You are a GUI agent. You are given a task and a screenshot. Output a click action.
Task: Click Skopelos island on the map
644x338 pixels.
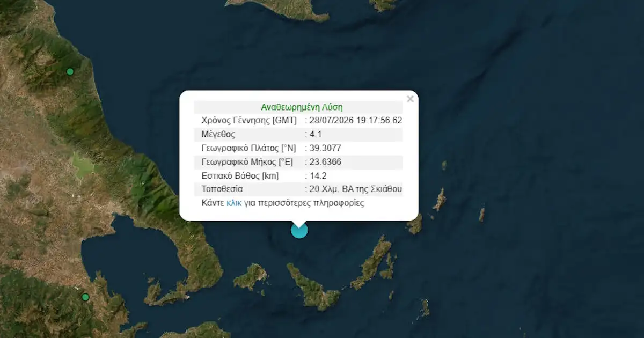tap(312, 286)
